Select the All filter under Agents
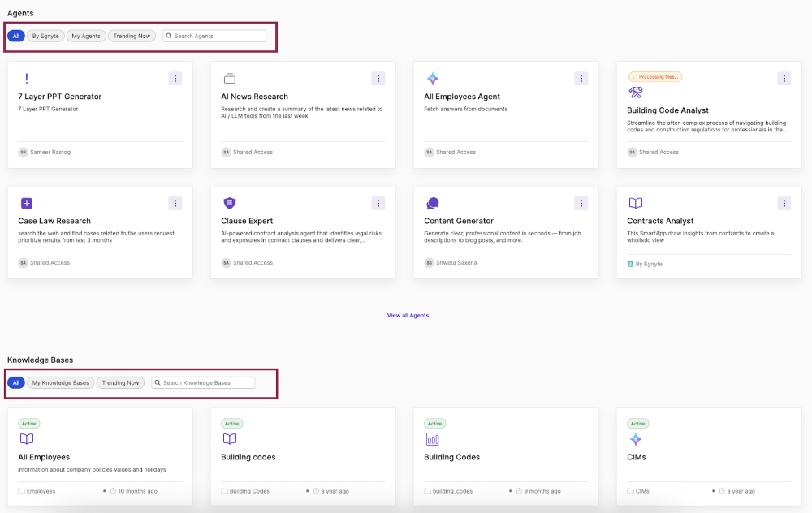The width and height of the screenshot is (812, 513). click(x=16, y=36)
